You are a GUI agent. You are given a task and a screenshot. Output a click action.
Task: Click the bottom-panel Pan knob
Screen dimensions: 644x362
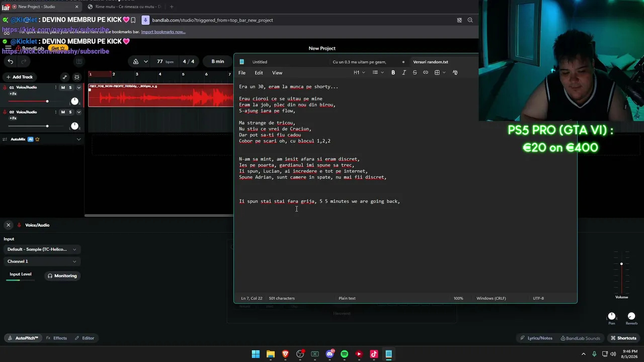[612, 316]
